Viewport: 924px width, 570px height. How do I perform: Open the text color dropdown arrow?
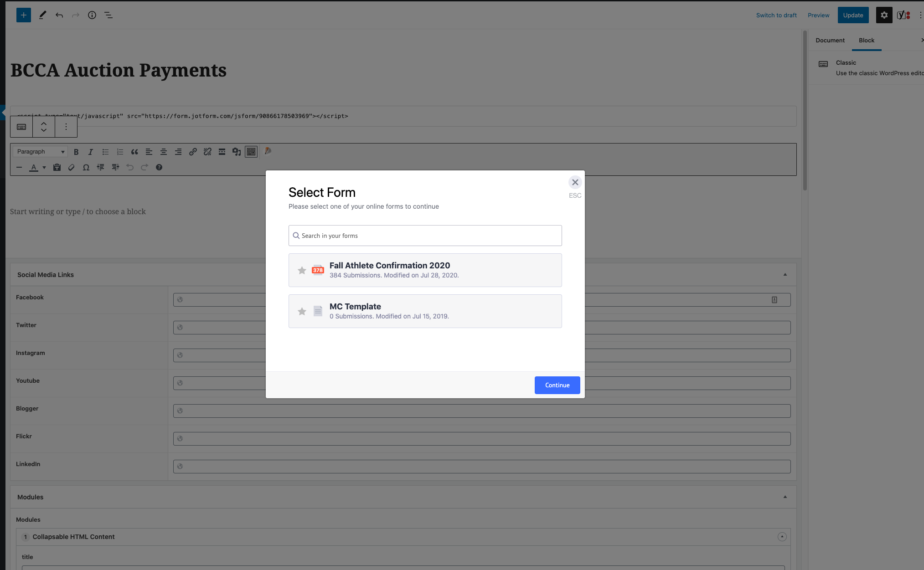pyautogui.click(x=44, y=168)
